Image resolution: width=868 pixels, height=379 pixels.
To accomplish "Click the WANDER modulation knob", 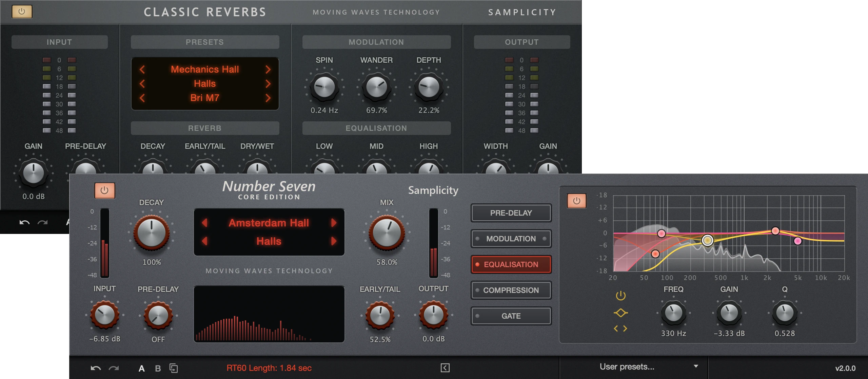I will point(376,87).
